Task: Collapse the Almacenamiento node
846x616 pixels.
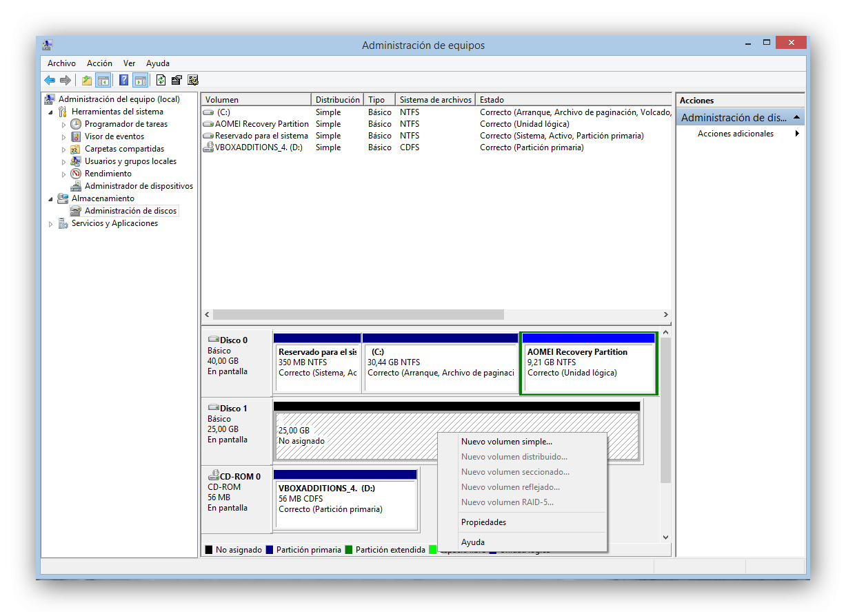Action: point(51,198)
